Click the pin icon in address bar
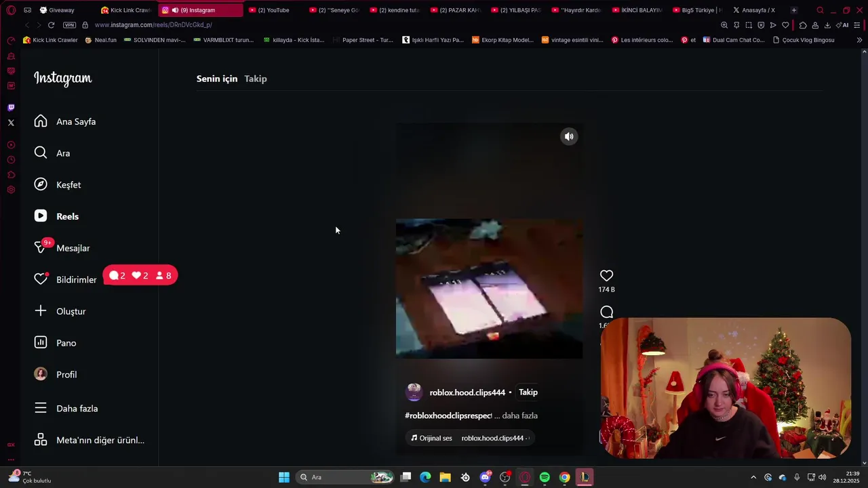Screen dimensions: 868x488 tap(736, 25)
